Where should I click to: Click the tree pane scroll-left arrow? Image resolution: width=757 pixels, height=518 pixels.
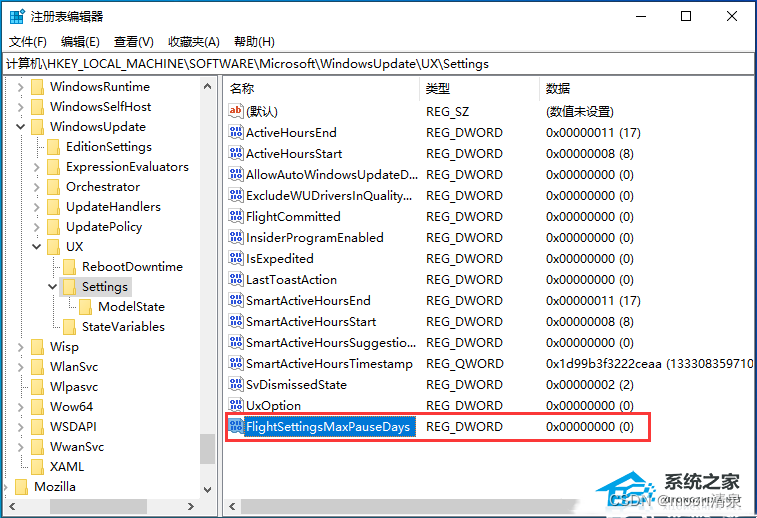click(x=12, y=506)
